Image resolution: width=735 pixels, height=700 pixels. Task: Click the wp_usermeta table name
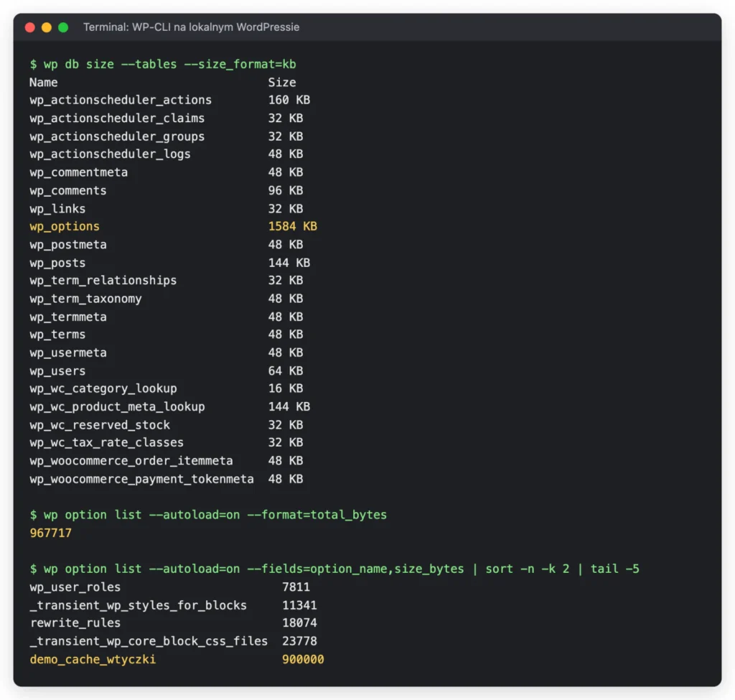pos(68,353)
